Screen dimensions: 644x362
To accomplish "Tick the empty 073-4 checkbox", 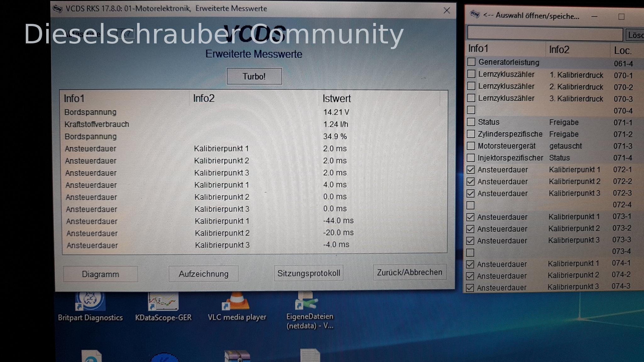I will tap(470, 252).
